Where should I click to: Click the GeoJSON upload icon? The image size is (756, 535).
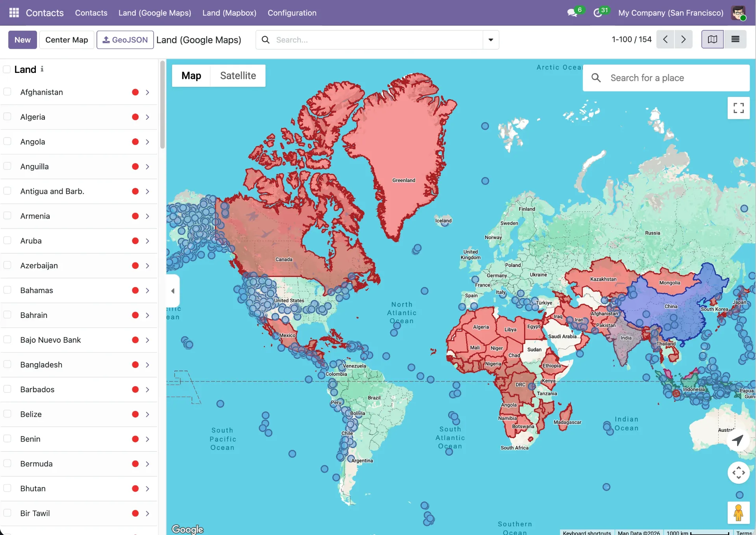pyautogui.click(x=106, y=40)
